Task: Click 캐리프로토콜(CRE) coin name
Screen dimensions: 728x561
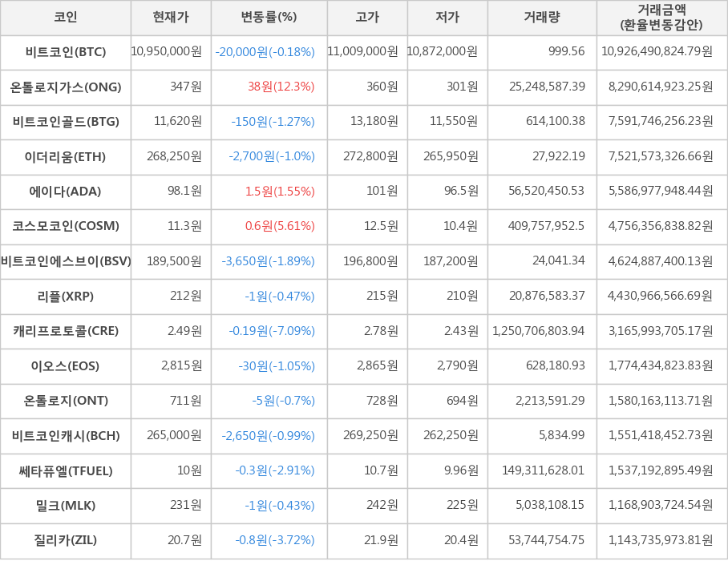Action: pyautogui.click(x=66, y=331)
